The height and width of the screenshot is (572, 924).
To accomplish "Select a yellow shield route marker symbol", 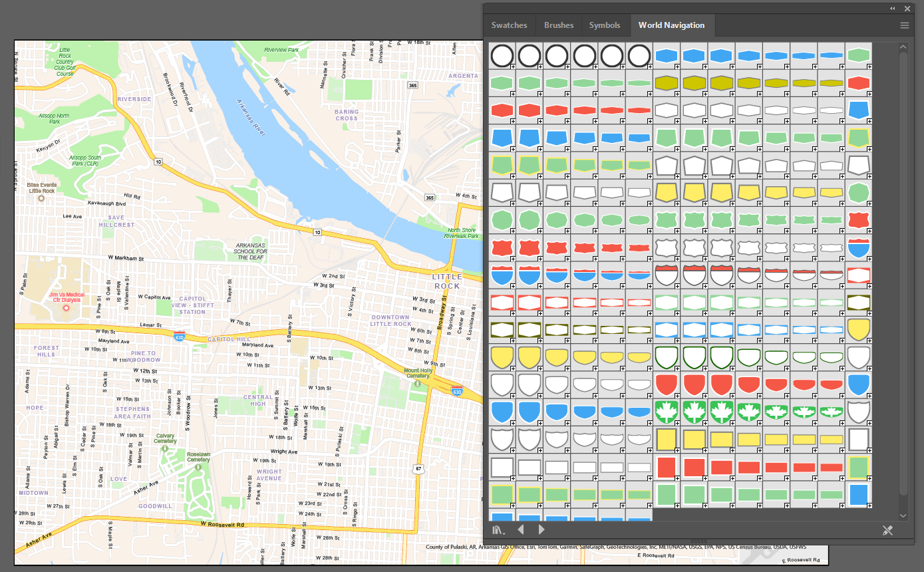I will [x=502, y=357].
